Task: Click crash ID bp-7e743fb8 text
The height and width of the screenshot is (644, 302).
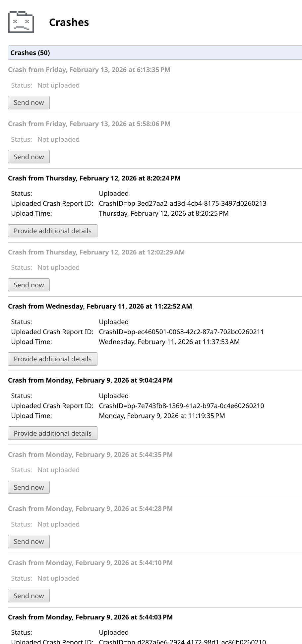Action: point(181,406)
